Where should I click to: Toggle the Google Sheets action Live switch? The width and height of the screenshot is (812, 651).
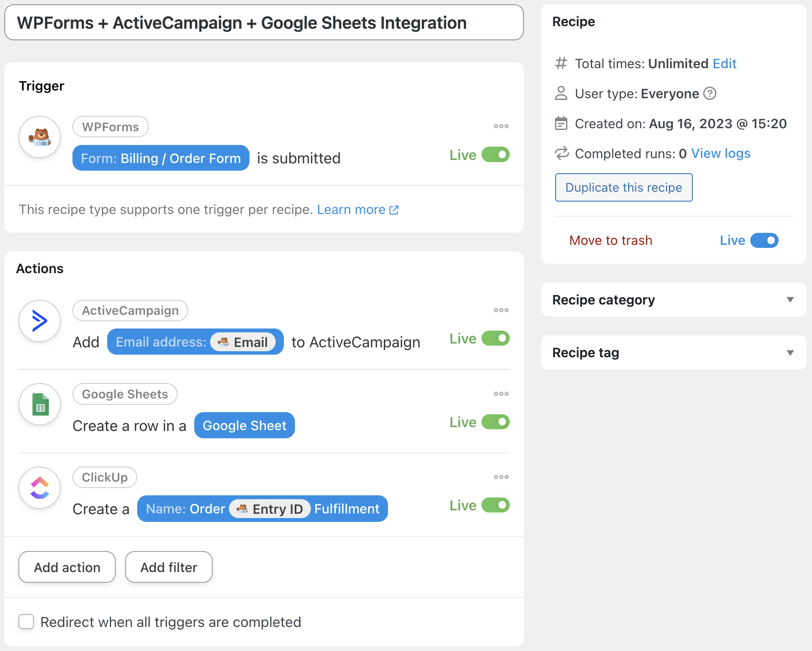(496, 422)
